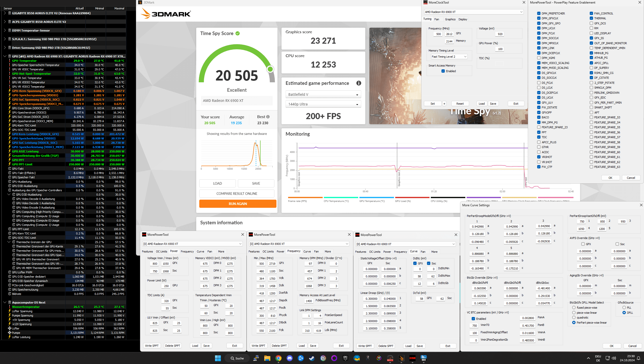The width and height of the screenshot is (644, 364).
Task: Click the volume icon in the system tray
Action: [614, 358]
